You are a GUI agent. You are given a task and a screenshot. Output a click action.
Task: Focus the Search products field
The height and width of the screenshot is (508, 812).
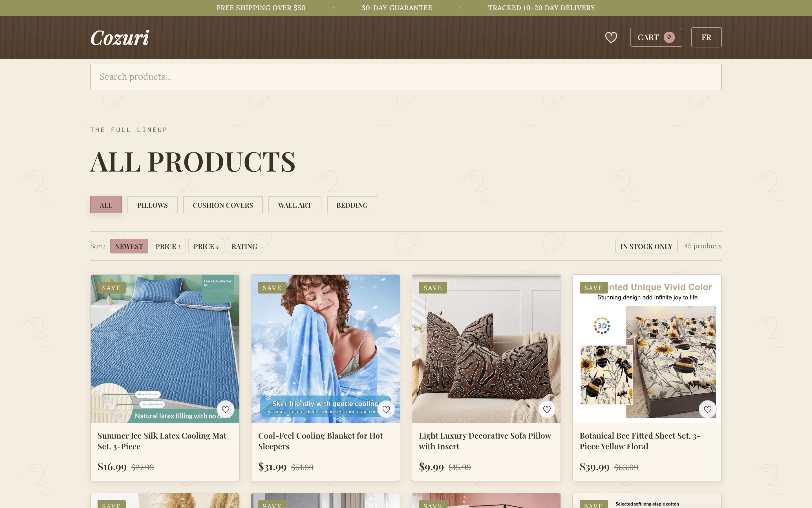tap(406, 77)
